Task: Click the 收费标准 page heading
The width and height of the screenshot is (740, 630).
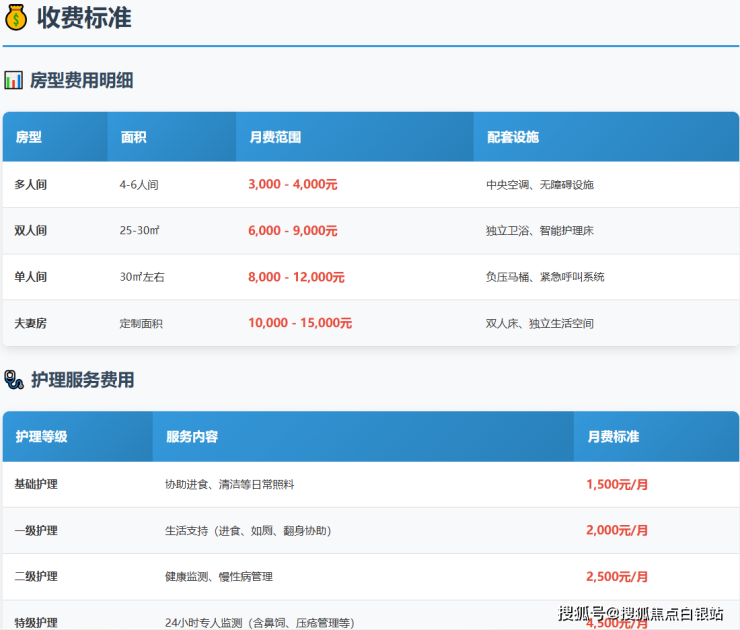Action: pyautogui.click(x=84, y=18)
